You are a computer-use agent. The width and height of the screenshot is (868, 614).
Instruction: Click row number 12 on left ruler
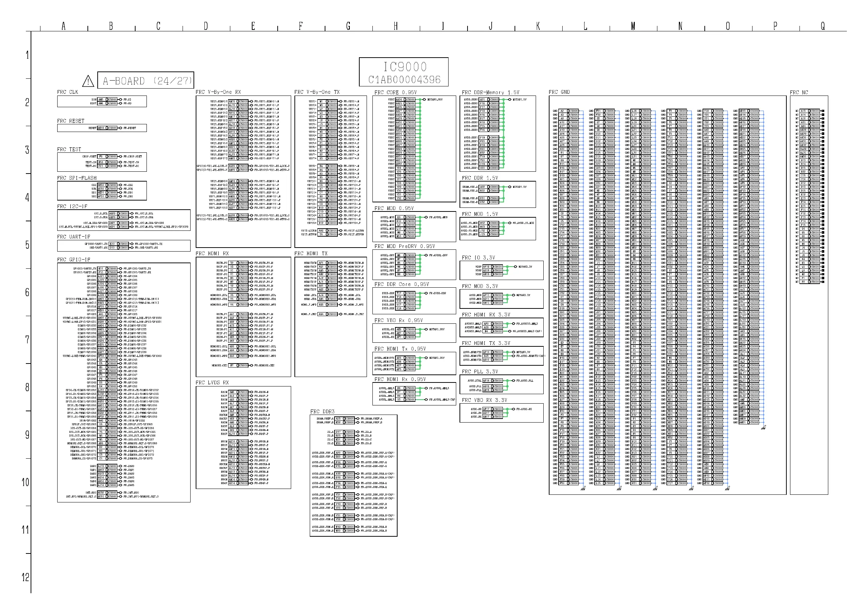click(26, 577)
